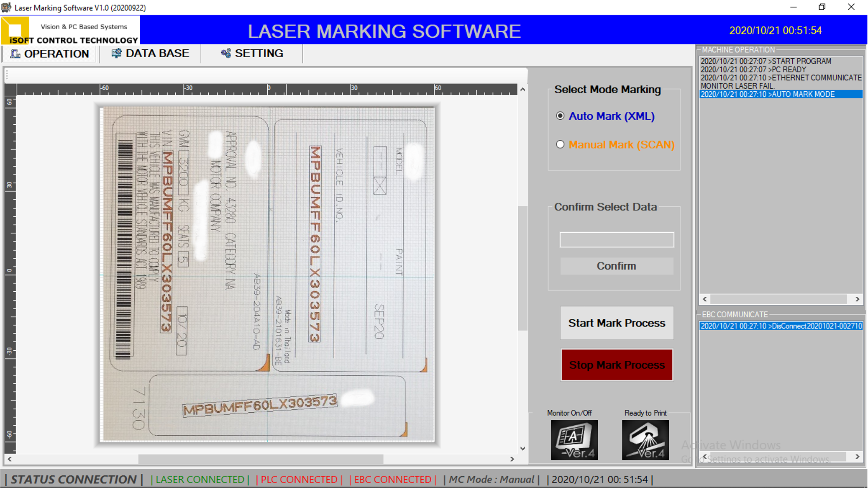Click the OPERATION tab icon
Screen dimensions: 868x488
pyautogui.click(x=15, y=53)
